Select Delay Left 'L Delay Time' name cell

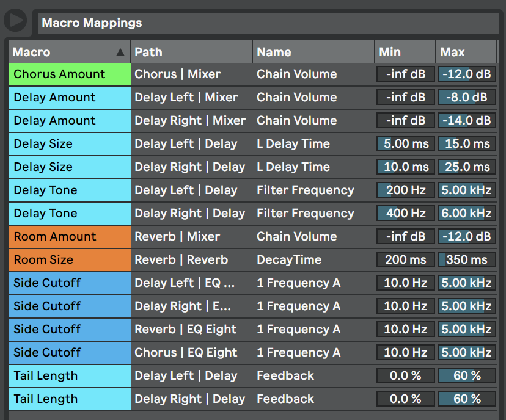point(314,144)
